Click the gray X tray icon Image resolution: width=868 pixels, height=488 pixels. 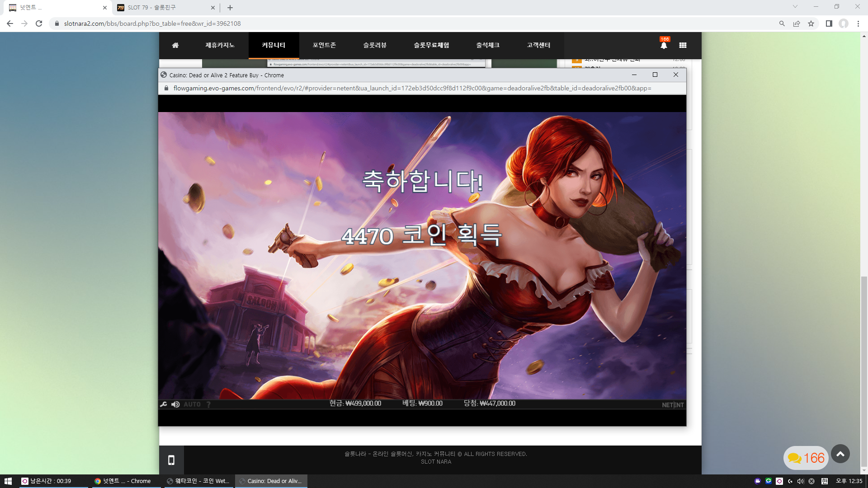[811, 481]
